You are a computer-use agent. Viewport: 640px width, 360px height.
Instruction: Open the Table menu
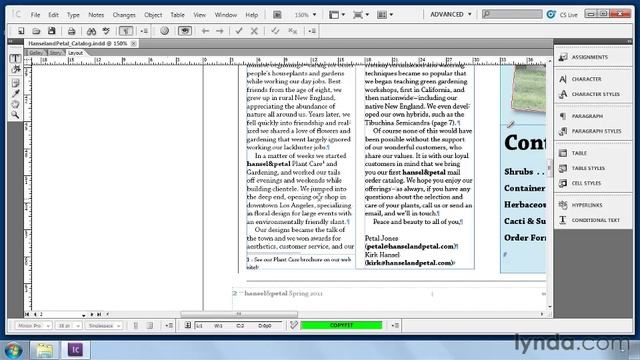tap(178, 15)
